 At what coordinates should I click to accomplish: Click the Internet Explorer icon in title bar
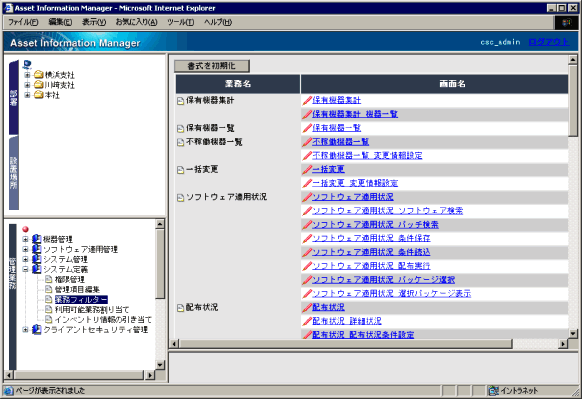tap(9, 8)
